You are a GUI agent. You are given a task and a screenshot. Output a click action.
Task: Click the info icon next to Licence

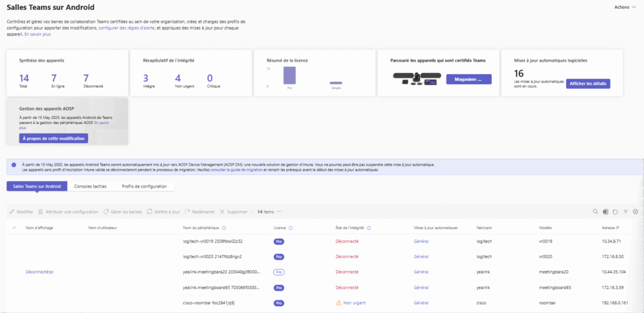(291, 228)
